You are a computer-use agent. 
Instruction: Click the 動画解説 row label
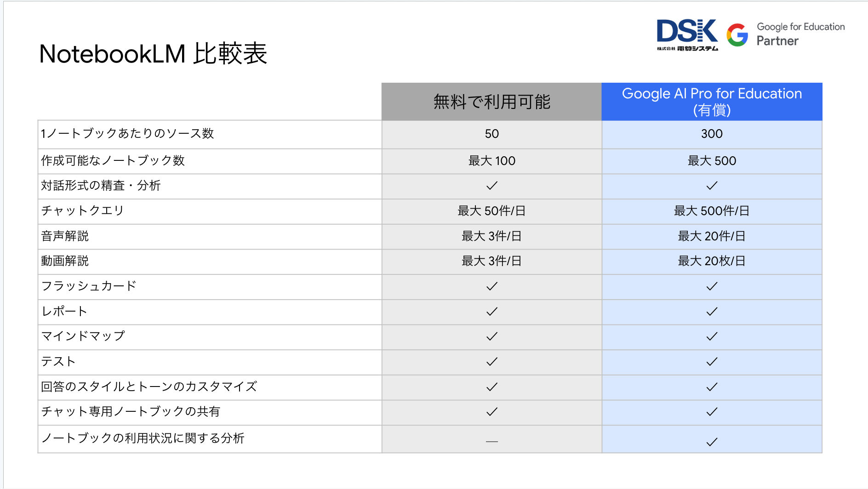point(65,261)
